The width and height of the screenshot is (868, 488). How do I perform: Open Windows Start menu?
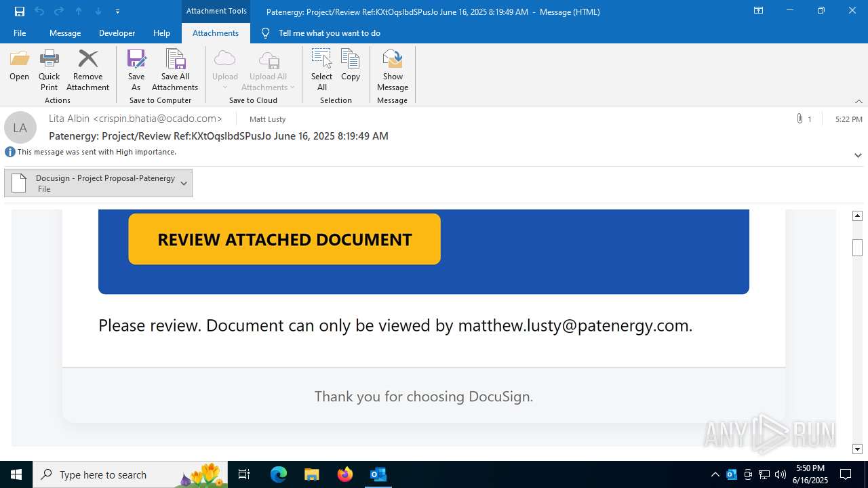[x=16, y=474]
